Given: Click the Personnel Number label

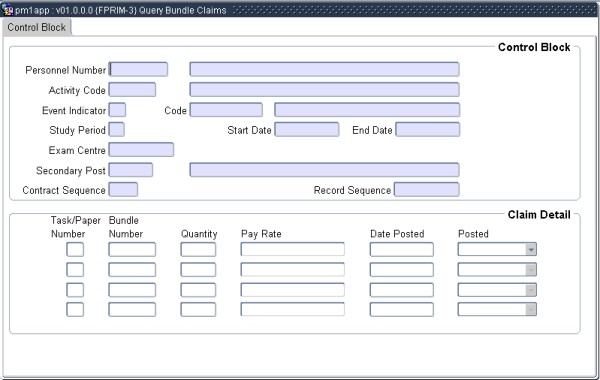Looking at the screenshot, I should [65, 70].
